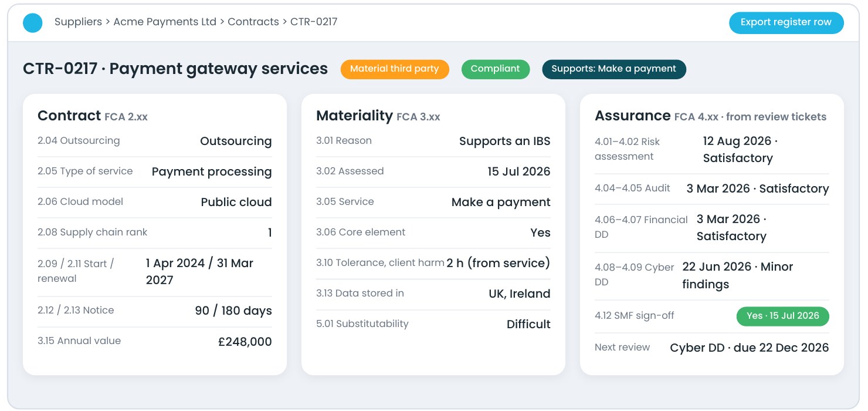Click the Next review label
This screenshot has width=868, height=411.
pos(622,348)
